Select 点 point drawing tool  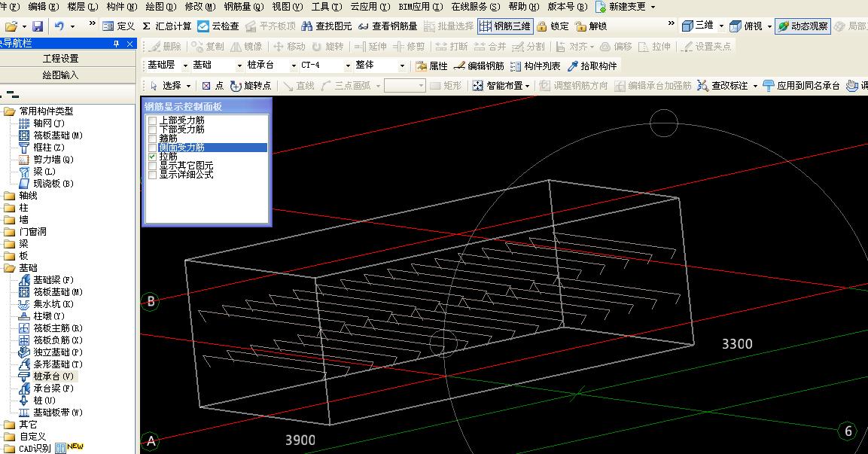(x=213, y=85)
